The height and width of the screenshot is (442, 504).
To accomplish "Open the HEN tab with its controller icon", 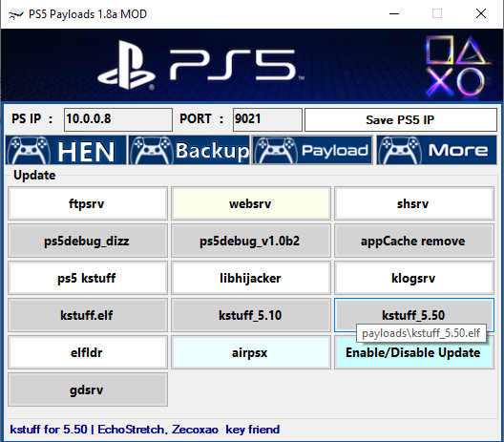I will coord(66,150).
